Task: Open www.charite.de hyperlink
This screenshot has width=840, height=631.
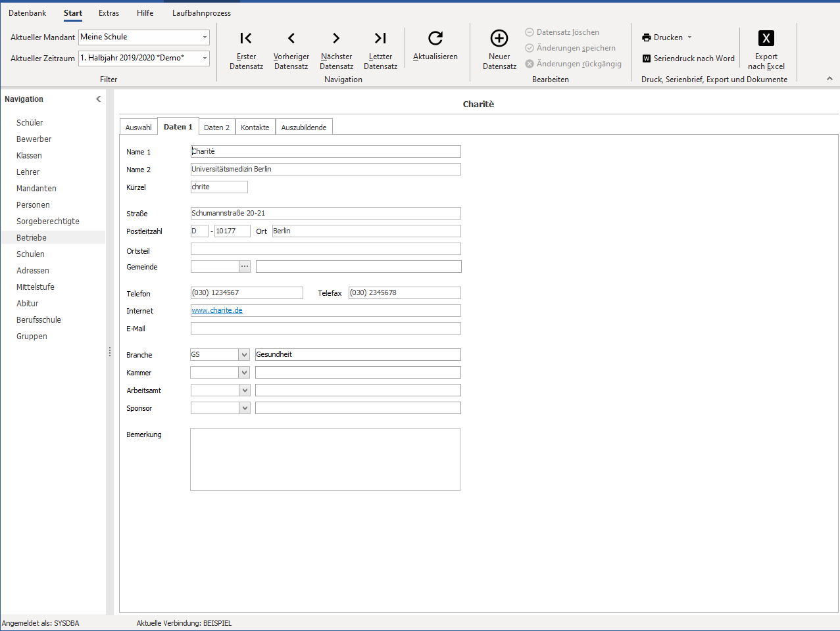Action: 217,310
